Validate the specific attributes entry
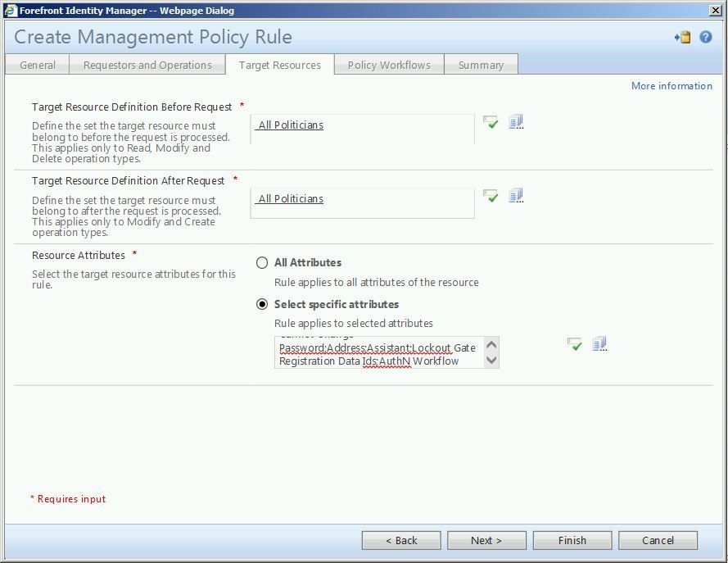Viewport: 728px width, 563px height. pyautogui.click(x=574, y=344)
